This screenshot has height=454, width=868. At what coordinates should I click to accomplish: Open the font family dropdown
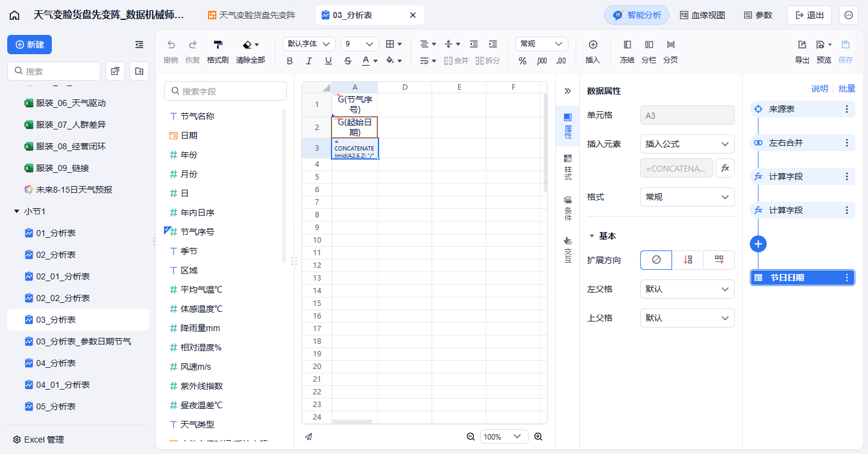pos(309,44)
